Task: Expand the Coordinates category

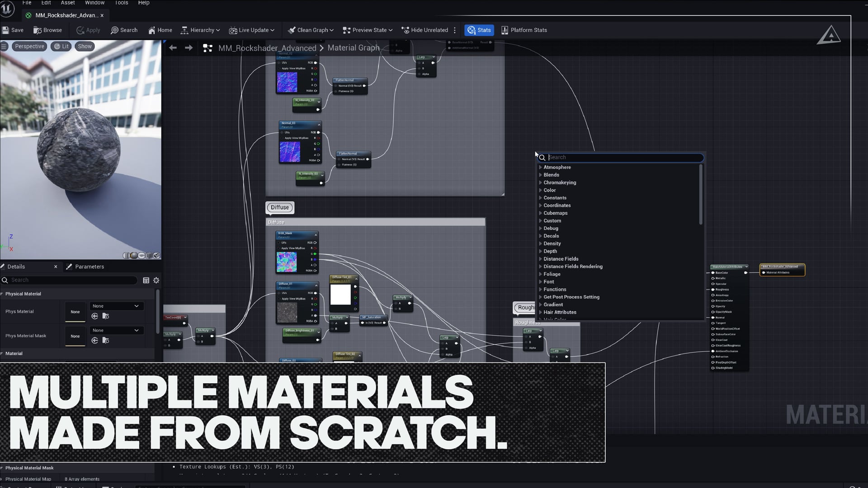Action: (540, 206)
